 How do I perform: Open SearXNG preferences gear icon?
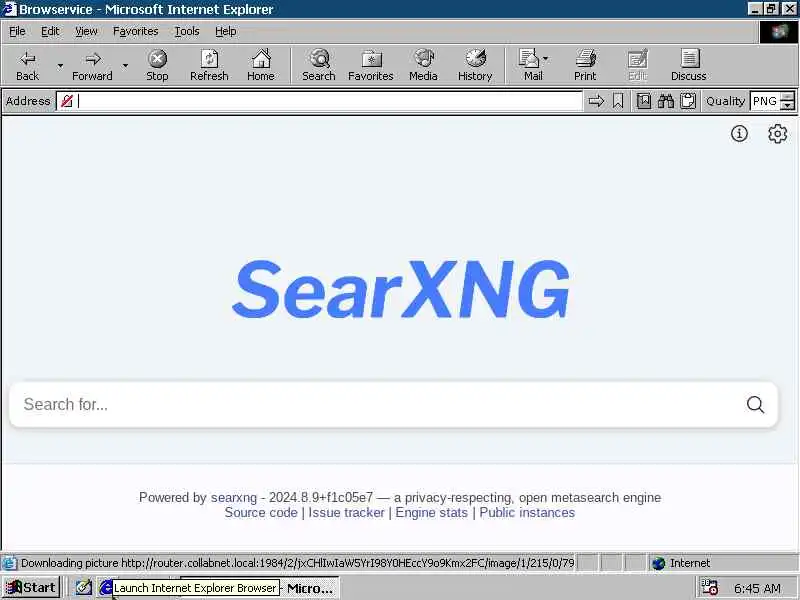[x=778, y=134]
